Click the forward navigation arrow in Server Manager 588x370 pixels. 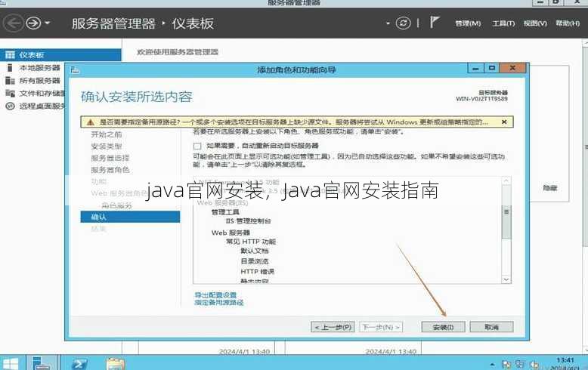(33, 23)
